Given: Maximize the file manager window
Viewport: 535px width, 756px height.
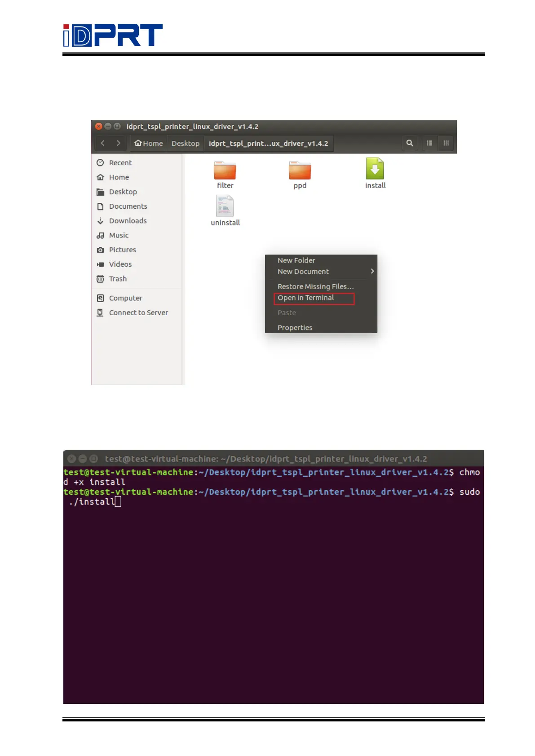Looking at the screenshot, I should coord(117,127).
